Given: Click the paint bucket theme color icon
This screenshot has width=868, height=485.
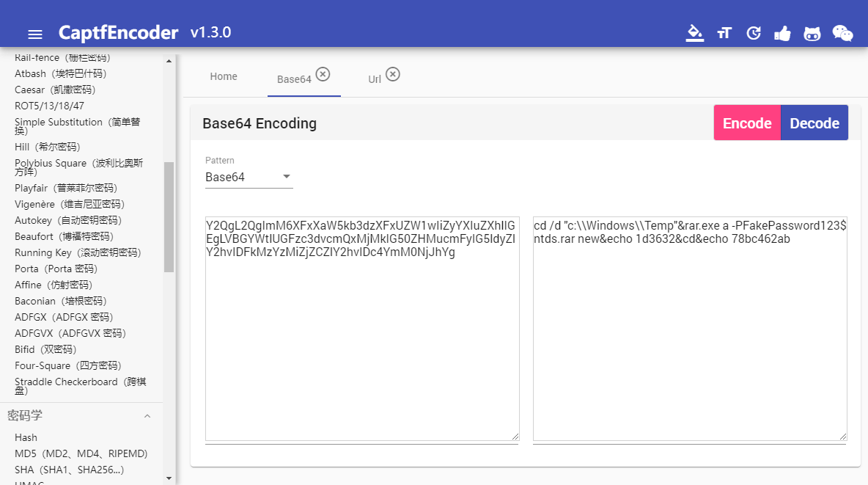Looking at the screenshot, I should [x=694, y=33].
